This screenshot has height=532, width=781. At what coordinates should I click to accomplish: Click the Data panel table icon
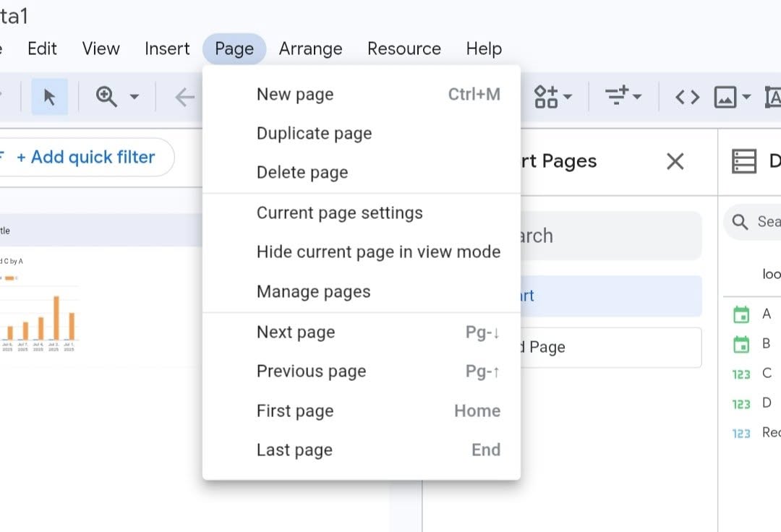(744, 161)
